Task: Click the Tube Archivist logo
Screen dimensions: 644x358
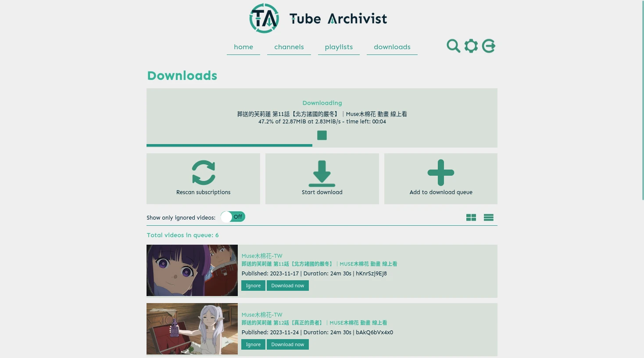Action: click(318, 18)
